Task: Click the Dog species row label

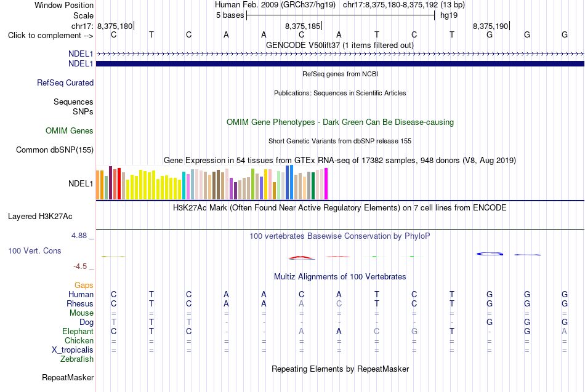Action: (86, 322)
